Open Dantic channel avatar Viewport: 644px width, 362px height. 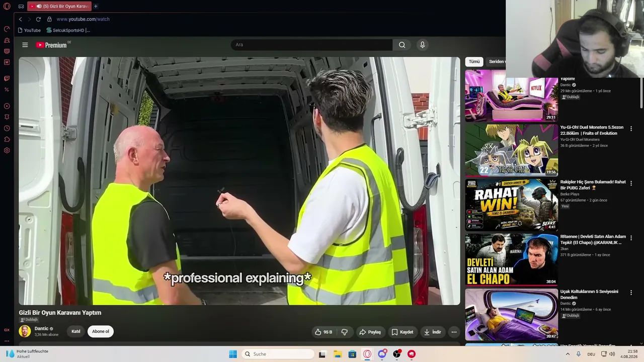[25, 331]
